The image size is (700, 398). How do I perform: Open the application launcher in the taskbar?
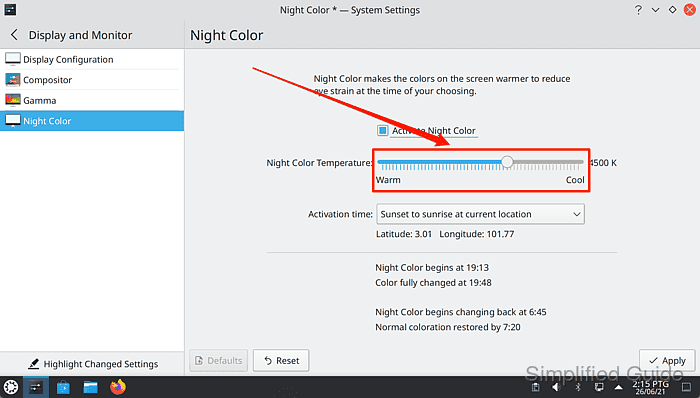pos(11,387)
